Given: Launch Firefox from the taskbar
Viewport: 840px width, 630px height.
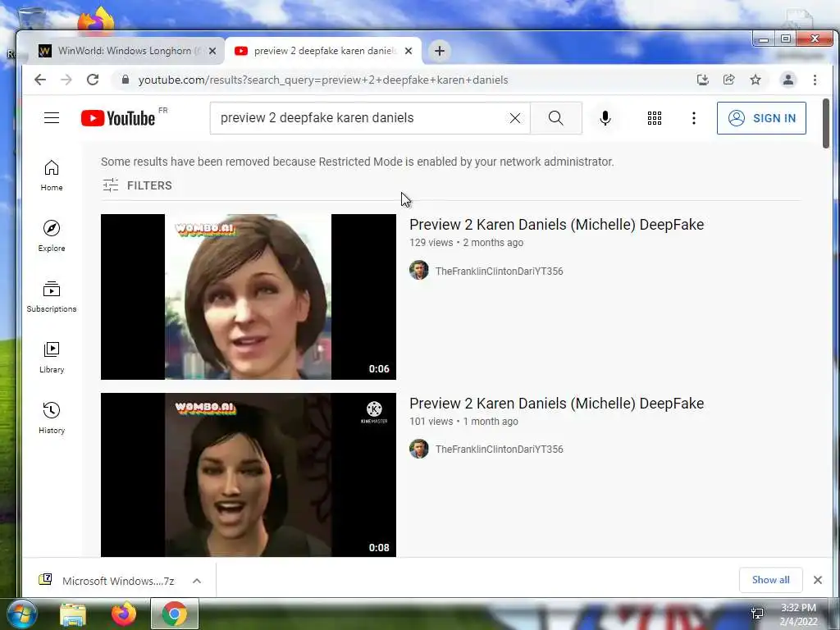Looking at the screenshot, I should pos(124,614).
